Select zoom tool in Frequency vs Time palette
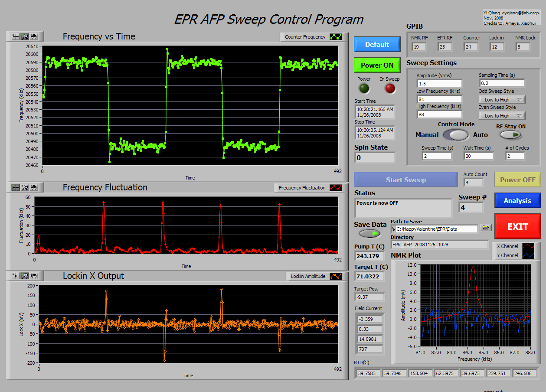This screenshot has width=546, height=392. [x=25, y=36]
